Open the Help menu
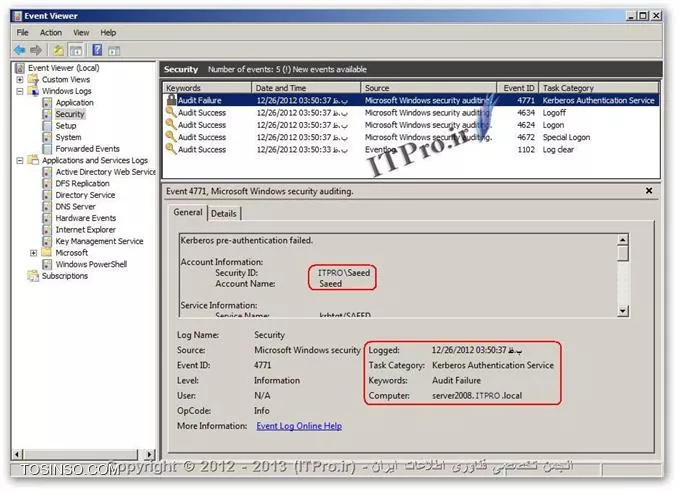Image resolution: width=678 pixels, height=491 pixels. click(x=108, y=32)
